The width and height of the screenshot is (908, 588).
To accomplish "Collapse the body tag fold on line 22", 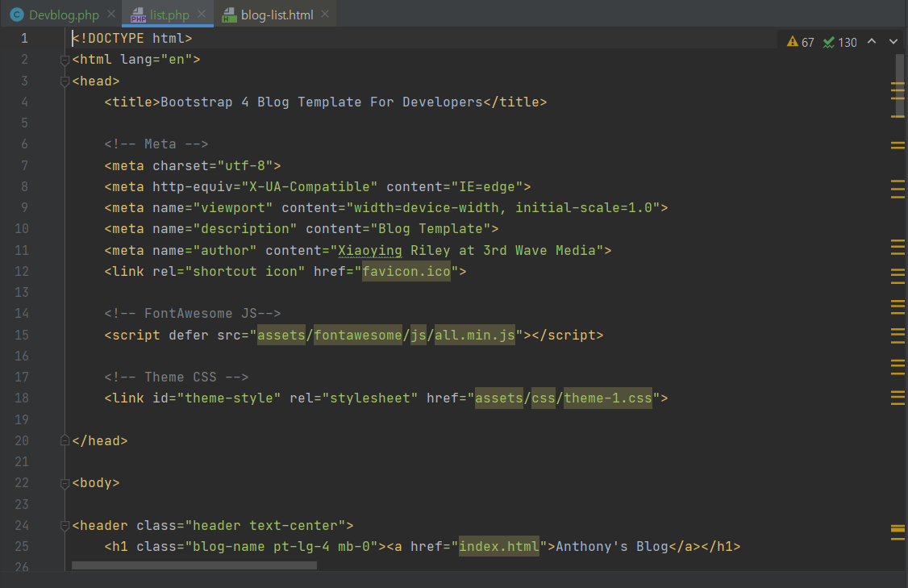I will (x=65, y=483).
